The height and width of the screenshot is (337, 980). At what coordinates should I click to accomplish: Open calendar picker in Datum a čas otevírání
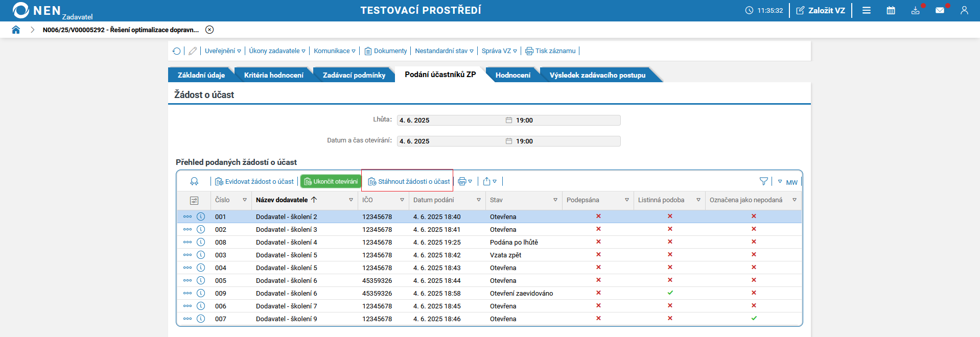(509, 141)
